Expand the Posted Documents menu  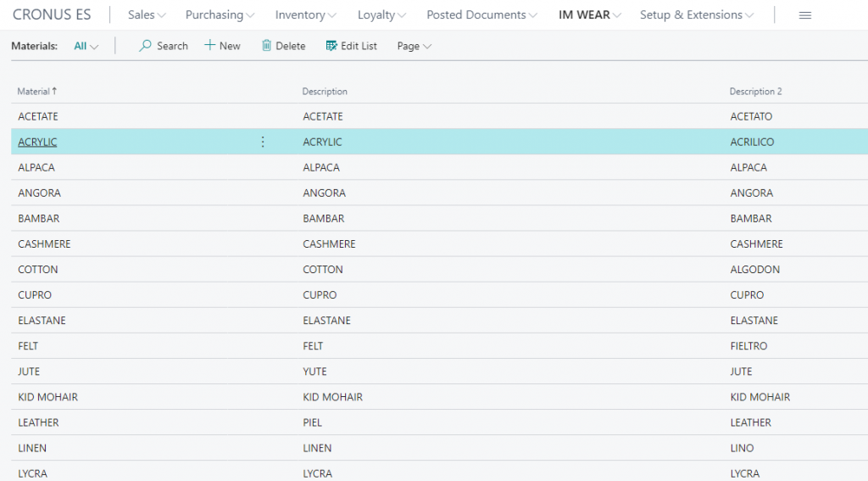(x=481, y=15)
